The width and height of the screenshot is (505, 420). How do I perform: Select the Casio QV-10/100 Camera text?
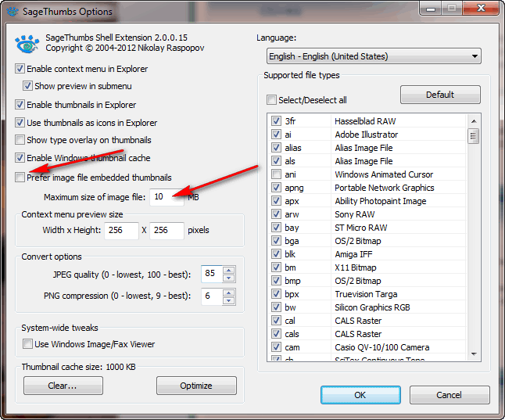coord(382,347)
